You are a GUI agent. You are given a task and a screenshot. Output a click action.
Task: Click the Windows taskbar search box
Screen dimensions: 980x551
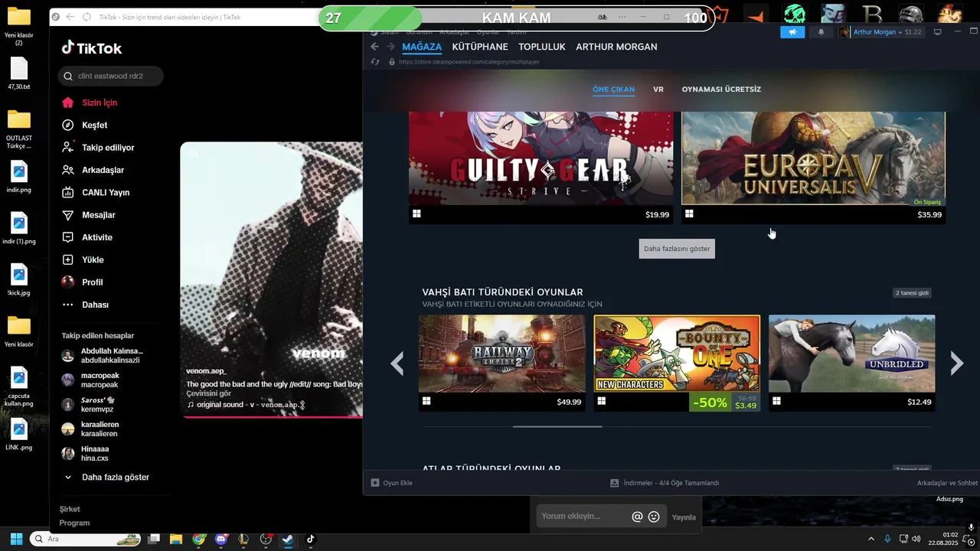(x=87, y=539)
